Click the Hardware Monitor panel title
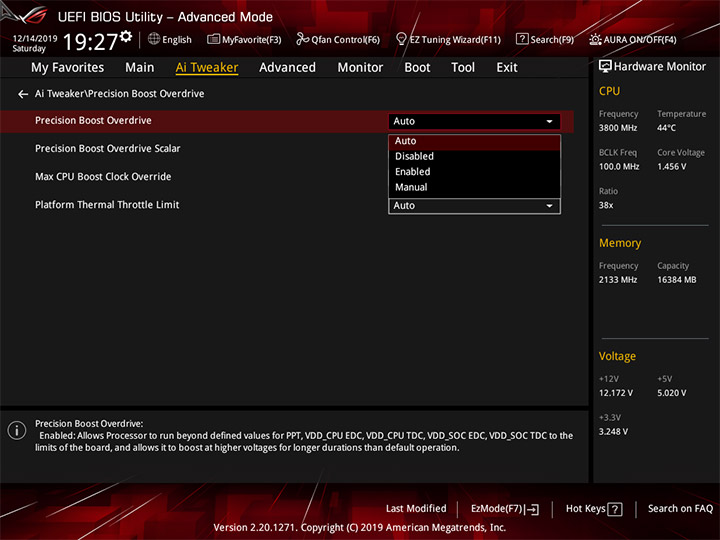The image size is (720, 540). tap(660, 67)
